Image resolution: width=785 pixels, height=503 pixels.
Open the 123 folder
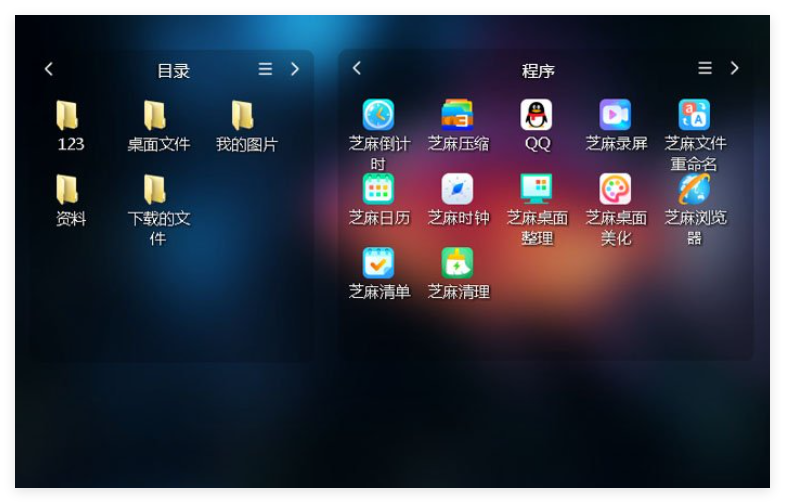[68, 116]
